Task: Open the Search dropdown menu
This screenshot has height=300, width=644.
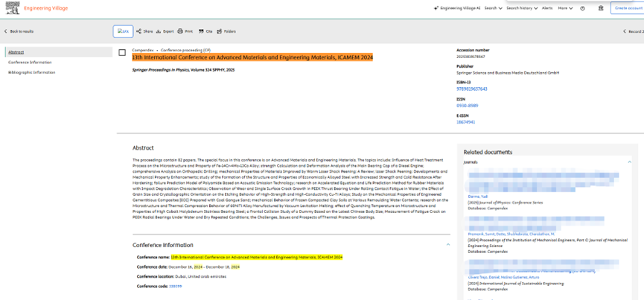Action: point(493,8)
